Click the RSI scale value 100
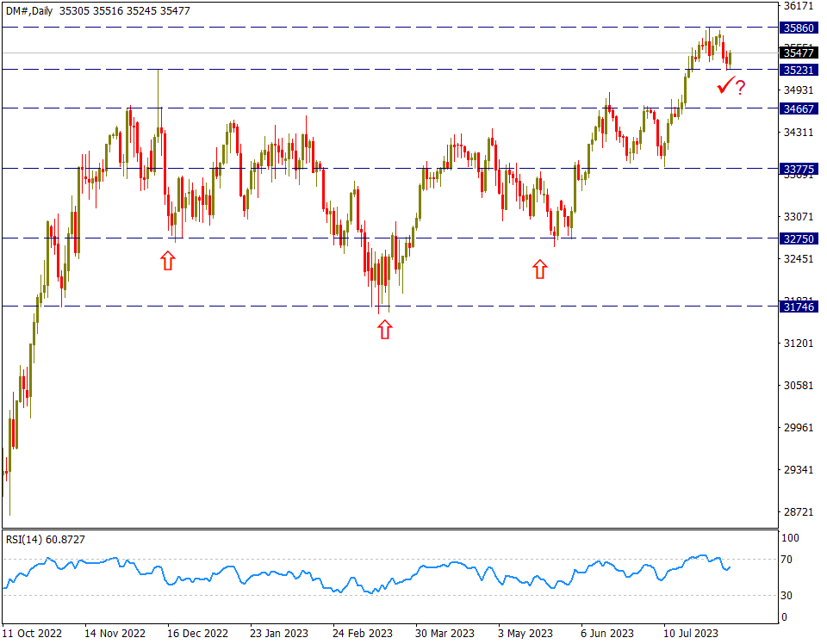Screen dimensions: 827x644 click(790, 538)
